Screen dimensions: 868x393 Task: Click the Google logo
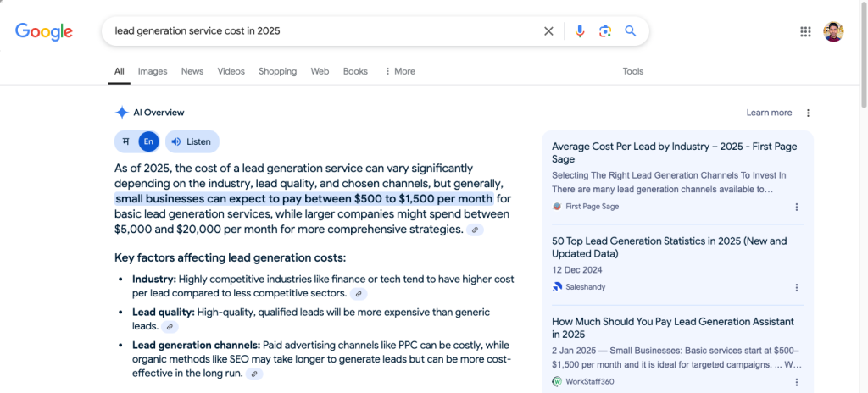point(44,31)
